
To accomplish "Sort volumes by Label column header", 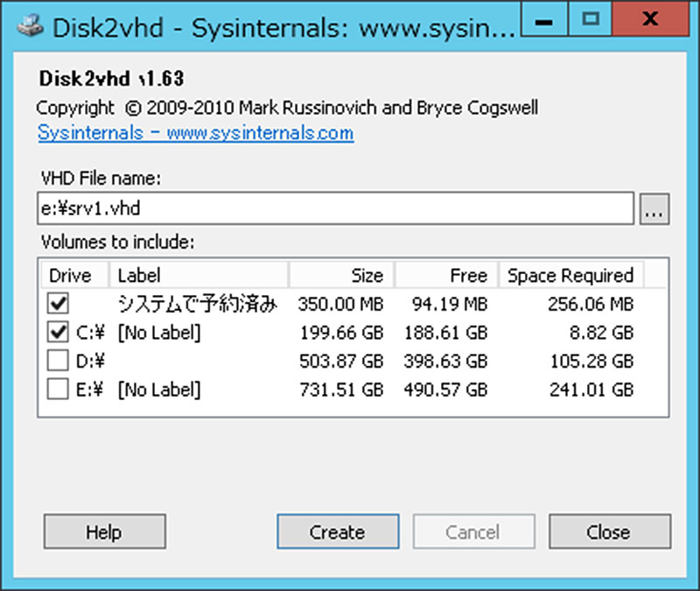I will [199, 275].
